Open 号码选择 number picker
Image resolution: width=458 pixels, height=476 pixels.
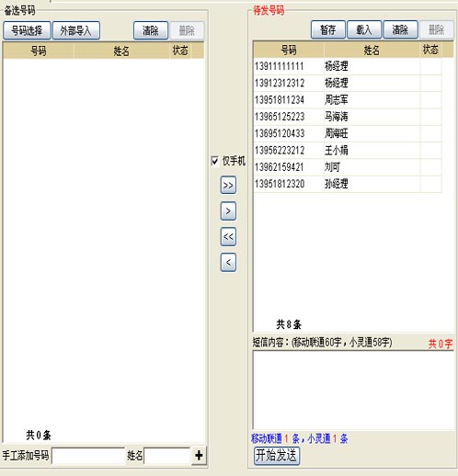coord(27,30)
